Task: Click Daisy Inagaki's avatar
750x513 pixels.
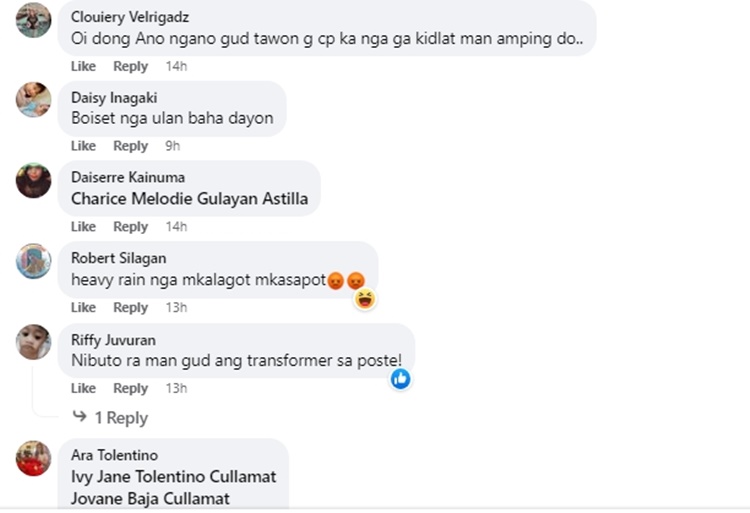Action: 34,99
